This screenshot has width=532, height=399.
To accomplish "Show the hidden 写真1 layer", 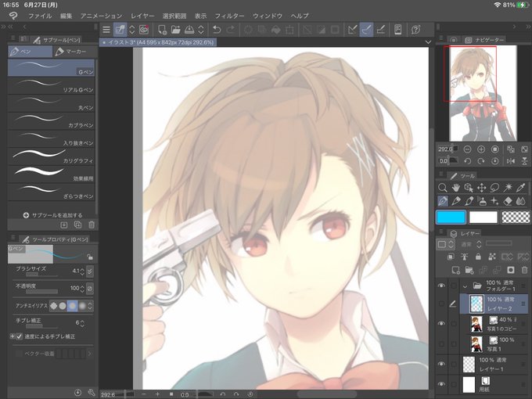I will pyautogui.click(x=441, y=343).
